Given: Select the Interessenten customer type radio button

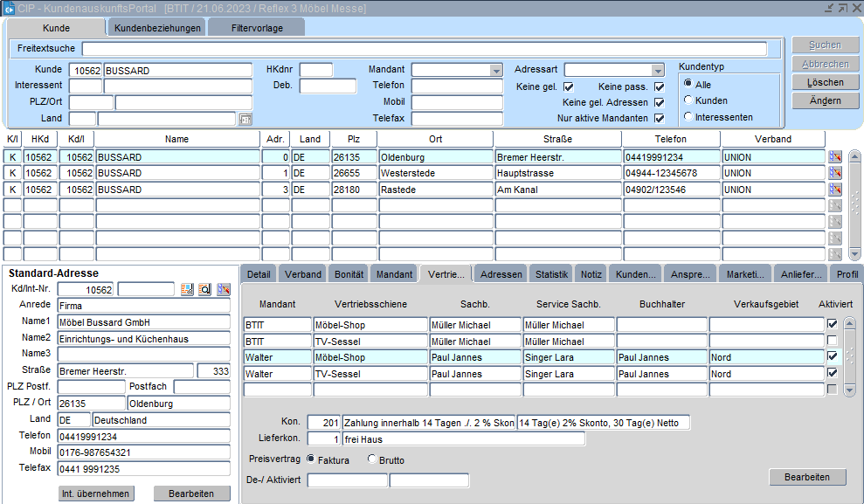Looking at the screenshot, I should pyautogui.click(x=688, y=116).
